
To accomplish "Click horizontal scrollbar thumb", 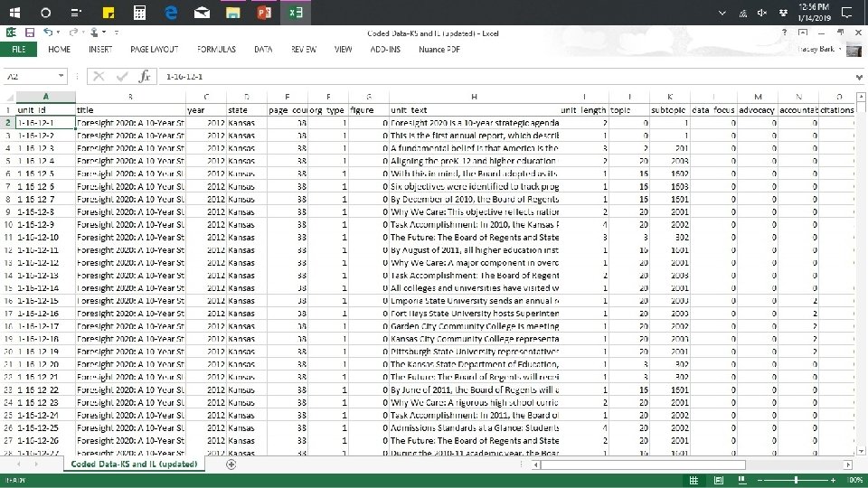I will point(643,465).
